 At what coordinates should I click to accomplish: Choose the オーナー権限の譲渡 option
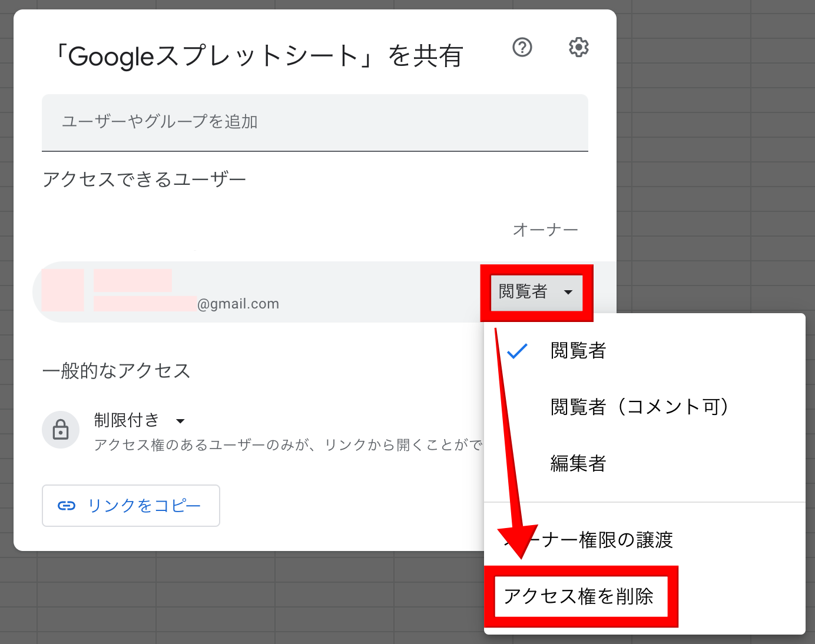coord(644,539)
